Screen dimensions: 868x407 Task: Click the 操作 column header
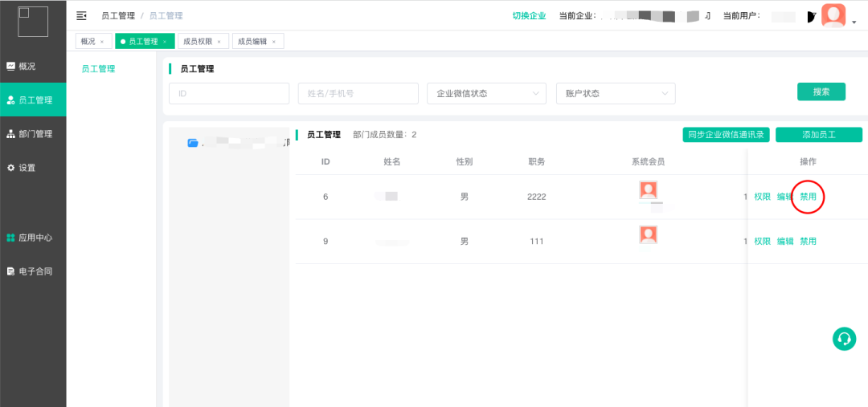point(809,162)
